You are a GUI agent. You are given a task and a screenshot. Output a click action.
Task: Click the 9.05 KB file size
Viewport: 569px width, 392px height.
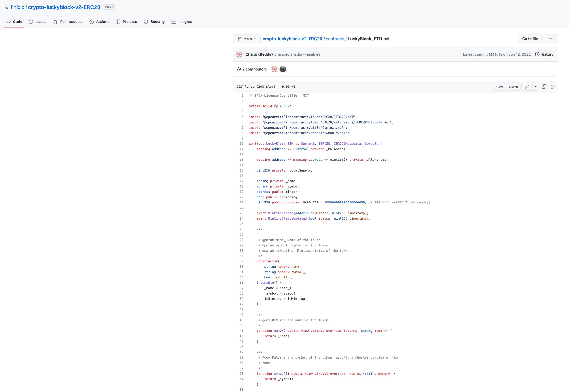289,87
